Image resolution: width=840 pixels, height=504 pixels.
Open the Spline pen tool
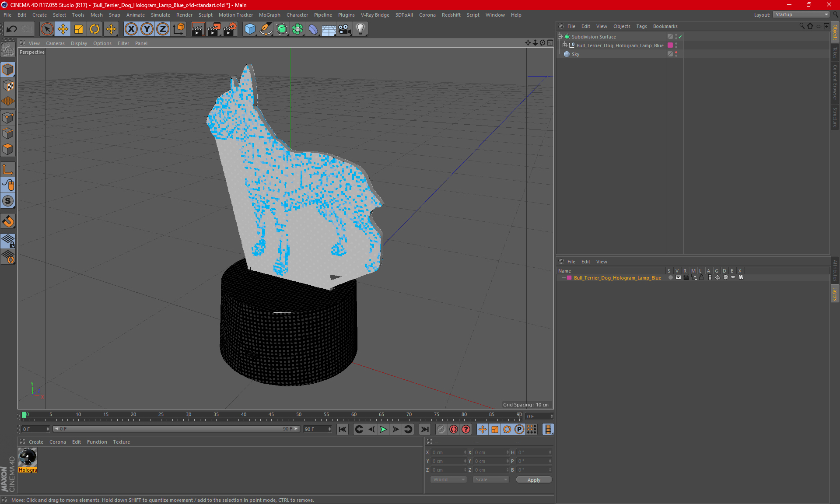pyautogui.click(x=266, y=29)
